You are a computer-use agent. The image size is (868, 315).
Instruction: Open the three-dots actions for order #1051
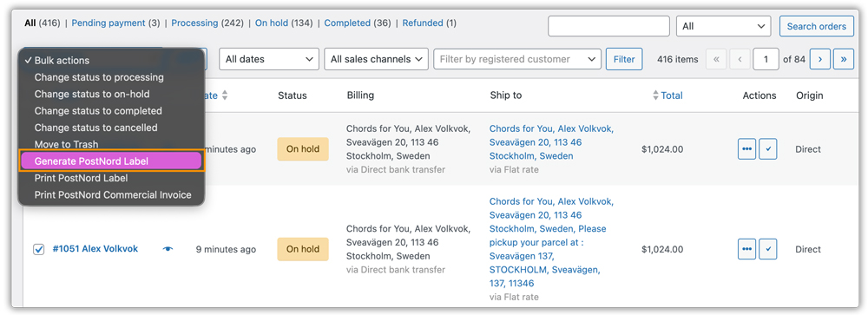[746, 249]
